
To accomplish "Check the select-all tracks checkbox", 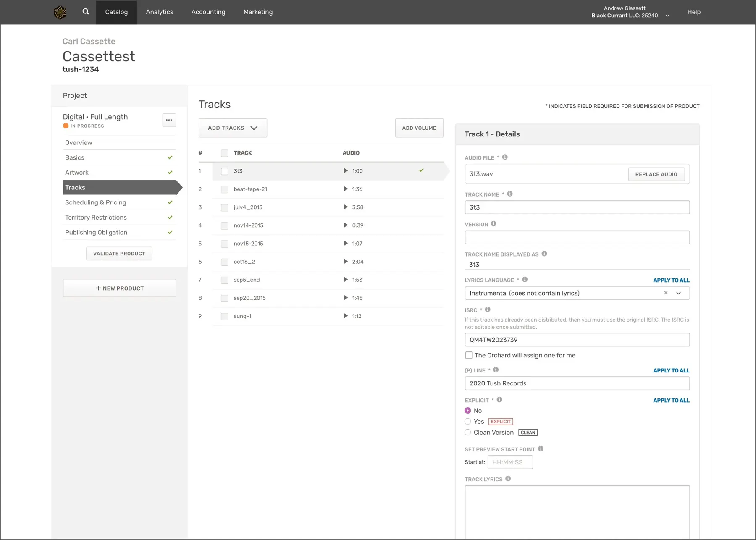I will coord(225,153).
